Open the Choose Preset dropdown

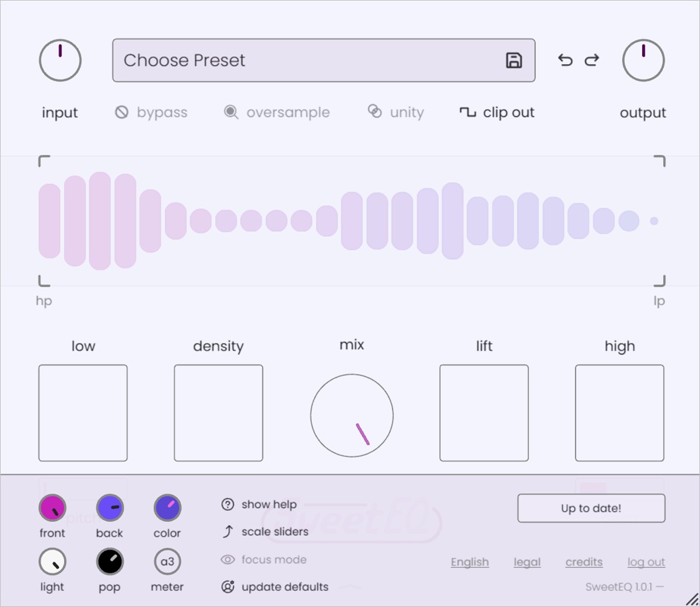click(309, 60)
